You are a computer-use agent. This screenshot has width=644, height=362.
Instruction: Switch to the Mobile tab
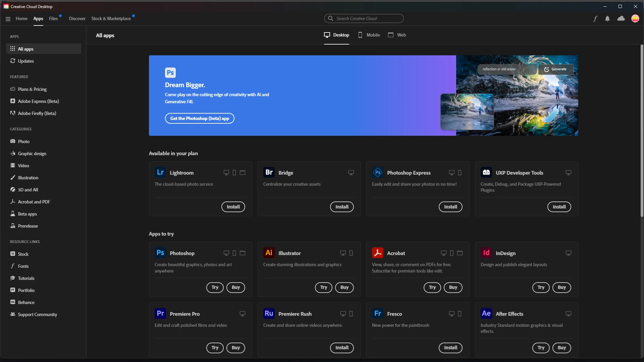pos(369,35)
